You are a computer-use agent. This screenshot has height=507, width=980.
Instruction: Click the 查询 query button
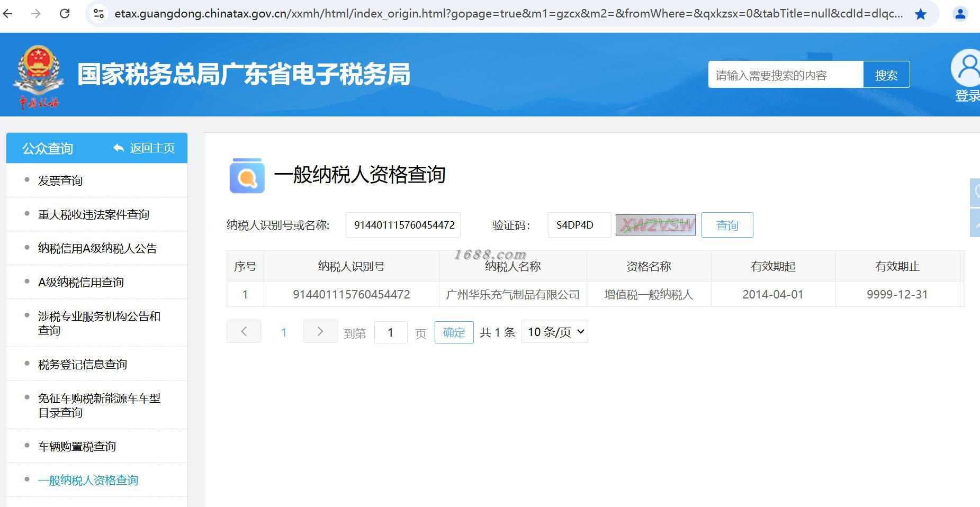727,225
